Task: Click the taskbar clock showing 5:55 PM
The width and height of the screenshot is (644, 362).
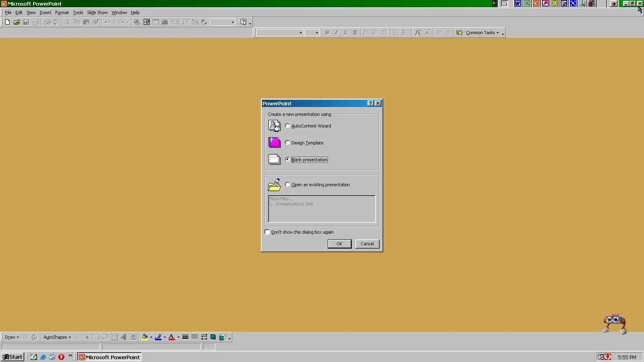Action: coord(627,357)
